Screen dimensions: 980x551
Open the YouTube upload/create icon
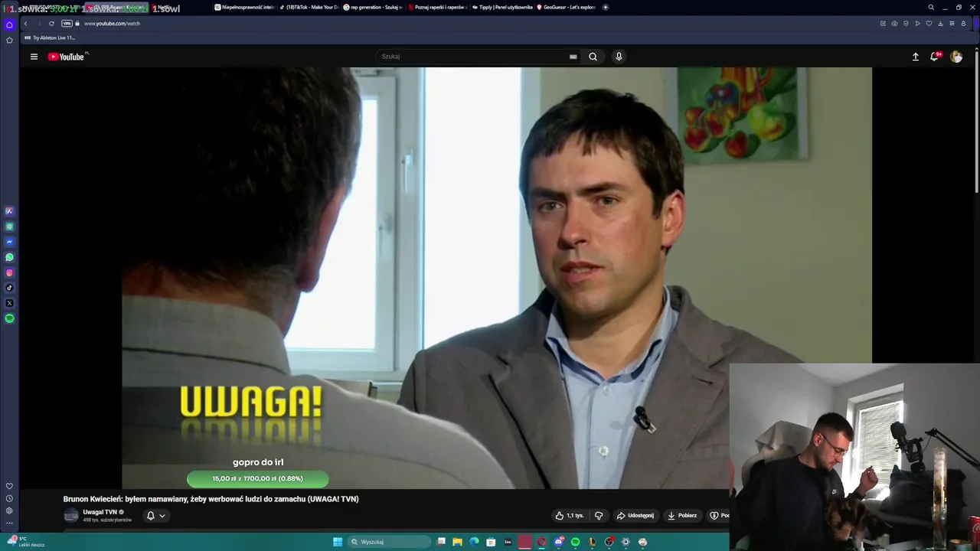(915, 57)
